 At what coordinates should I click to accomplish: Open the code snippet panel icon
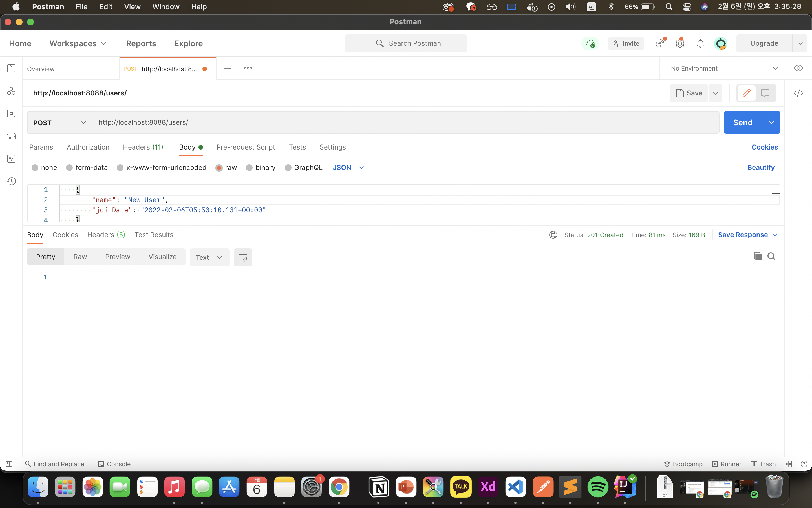(x=798, y=93)
